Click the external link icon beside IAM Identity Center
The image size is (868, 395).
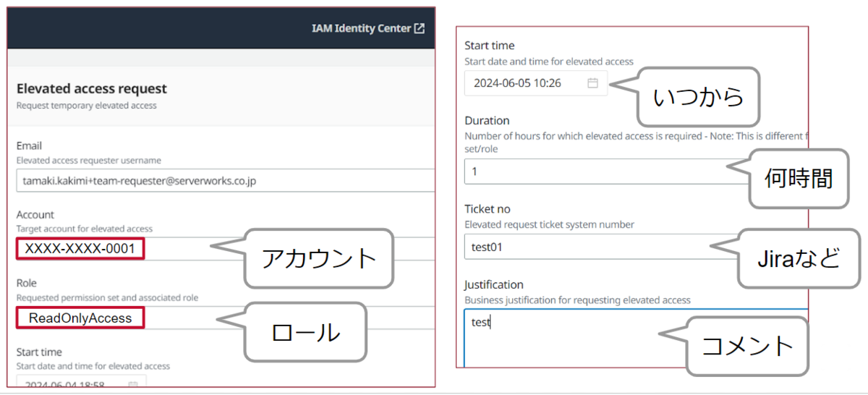pyautogui.click(x=419, y=29)
